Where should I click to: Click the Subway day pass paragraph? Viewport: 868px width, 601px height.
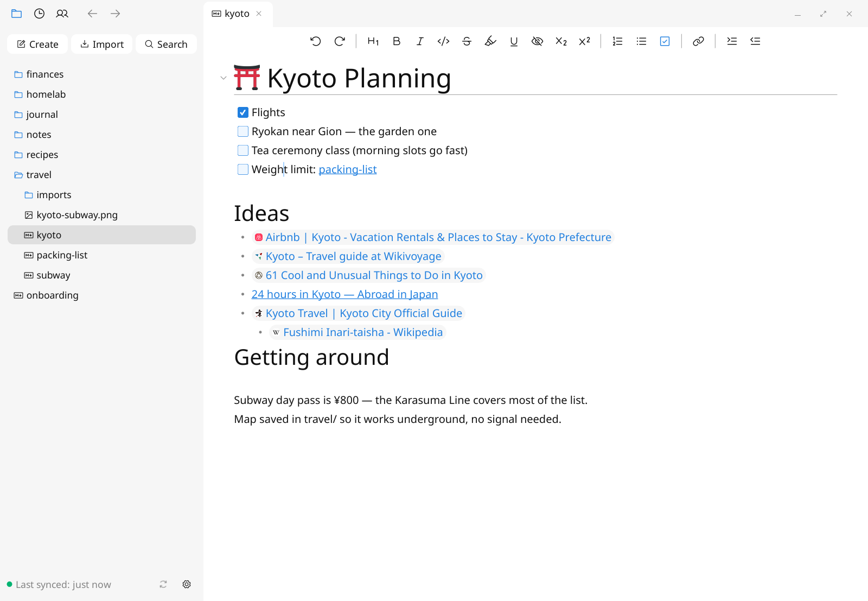point(411,400)
